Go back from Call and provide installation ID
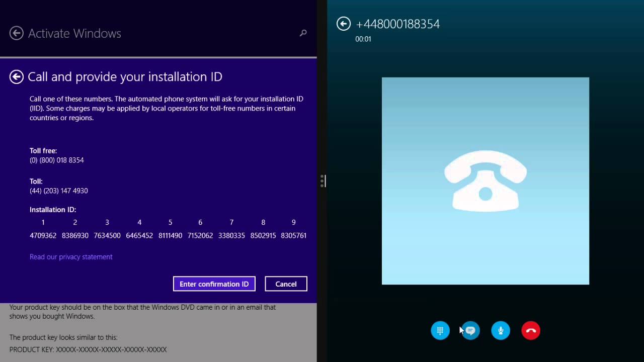The image size is (644, 362). pos(17,76)
